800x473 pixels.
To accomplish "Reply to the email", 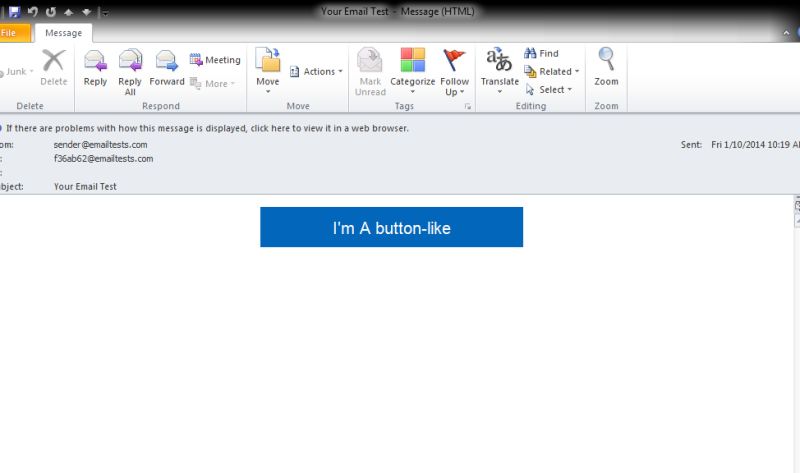I will 95,67.
